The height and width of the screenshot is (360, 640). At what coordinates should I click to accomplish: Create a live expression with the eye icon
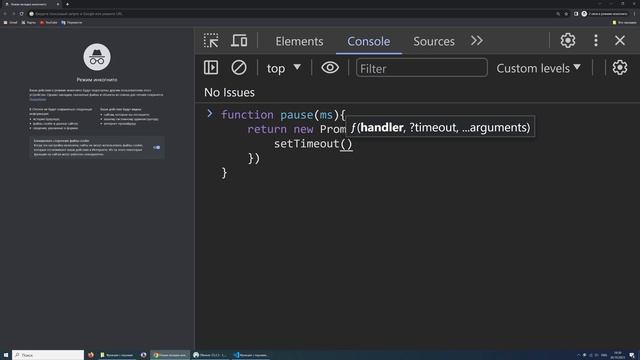click(330, 67)
